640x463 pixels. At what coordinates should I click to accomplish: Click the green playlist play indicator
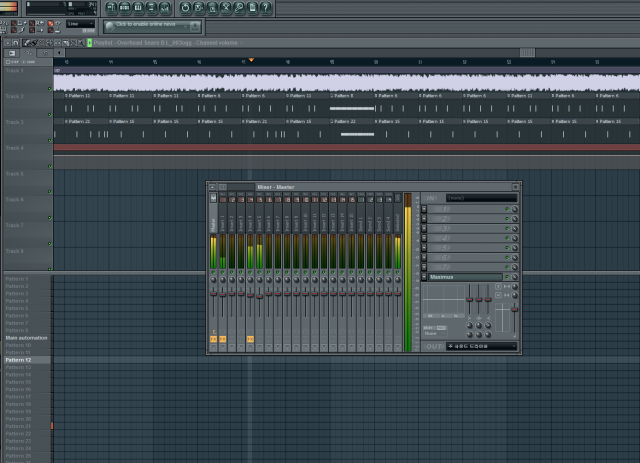89,43
